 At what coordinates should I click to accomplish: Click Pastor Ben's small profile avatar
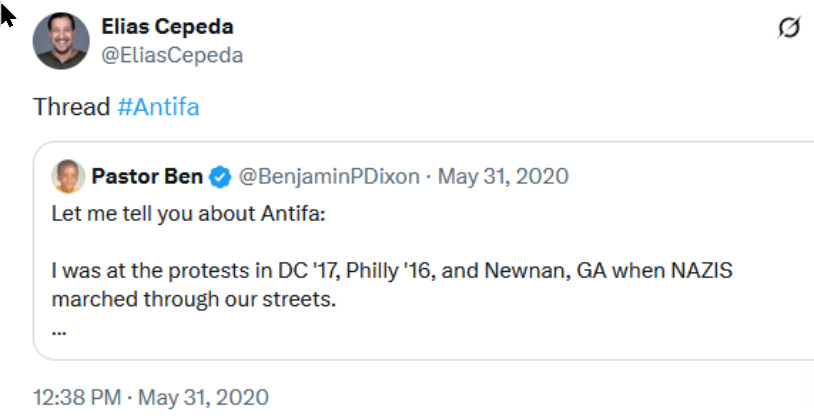pos(68,177)
